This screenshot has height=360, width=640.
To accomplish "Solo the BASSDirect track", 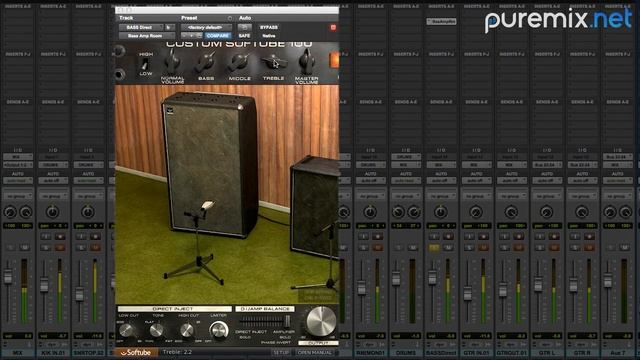I will (433, 247).
